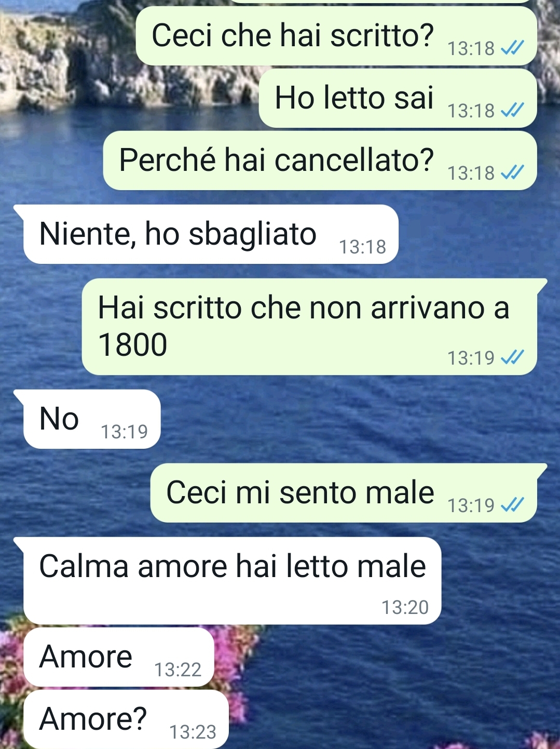Select the 'Amore?' message at 13:23
Viewport: 560px width, 749px height.
click(126, 719)
